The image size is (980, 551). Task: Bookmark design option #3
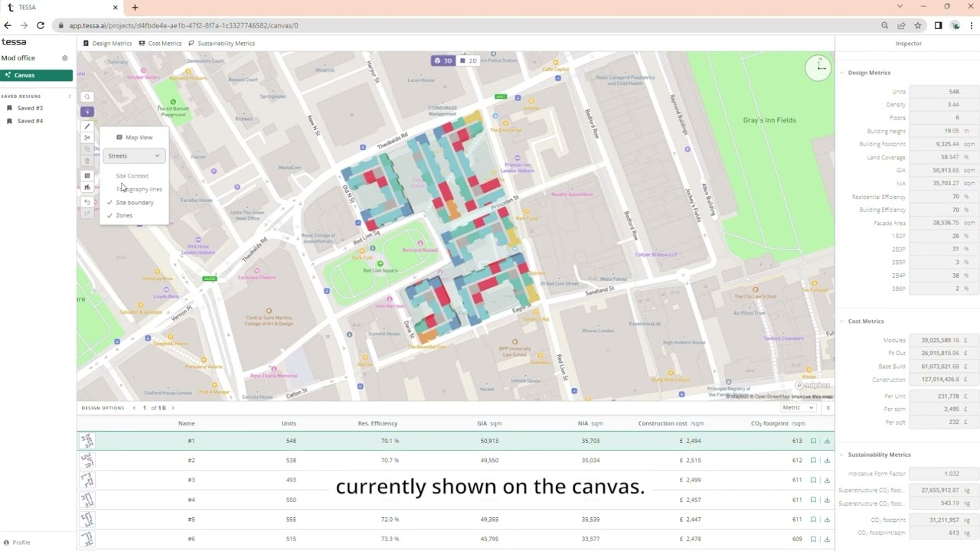[x=813, y=480]
